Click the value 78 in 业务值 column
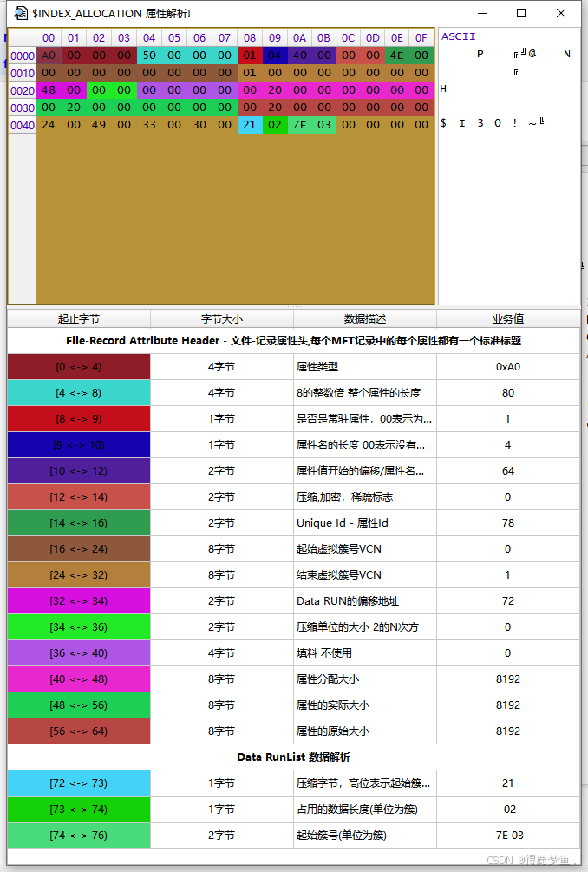The image size is (588, 872). (x=508, y=522)
